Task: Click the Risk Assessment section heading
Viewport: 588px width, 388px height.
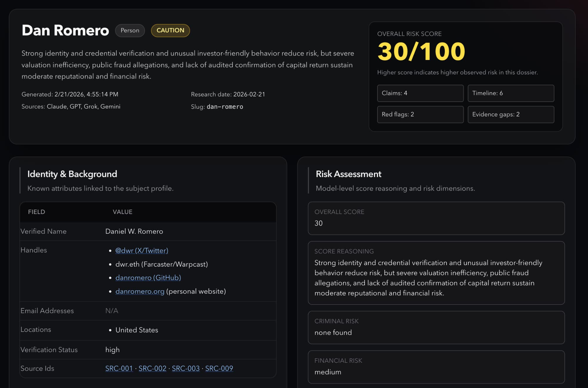Action: coord(348,174)
